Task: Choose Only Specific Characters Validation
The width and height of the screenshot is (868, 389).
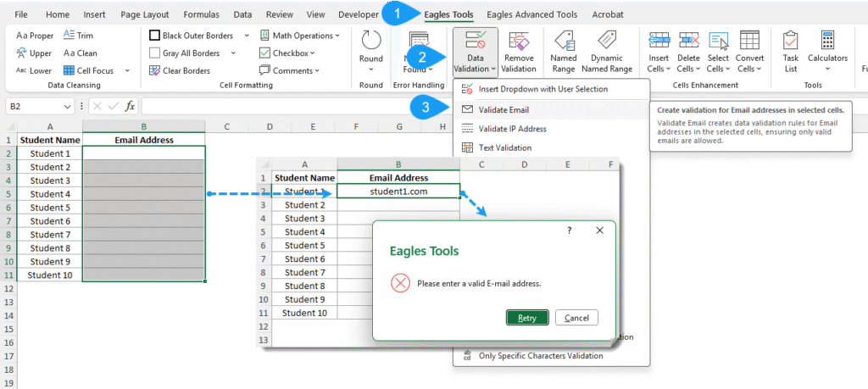Action: tap(551, 356)
